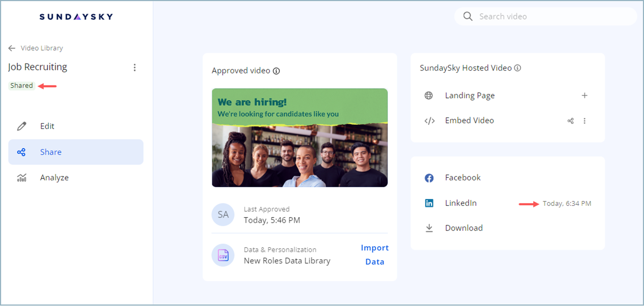Click the Share nodes icon in sidebar

click(x=21, y=152)
